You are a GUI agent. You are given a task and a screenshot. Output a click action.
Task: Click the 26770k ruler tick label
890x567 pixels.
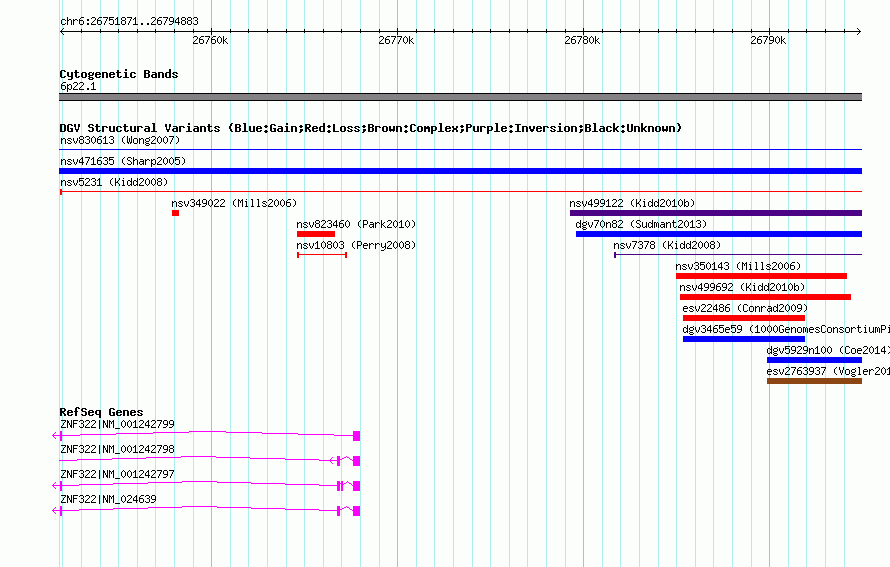pos(396,40)
